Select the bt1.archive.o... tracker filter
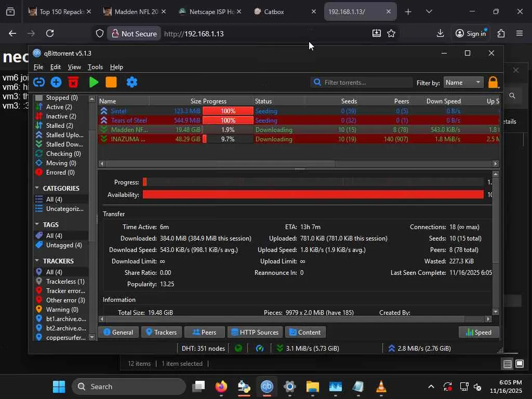The height and width of the screenshot is (399, 532). [x=61, y=318]
